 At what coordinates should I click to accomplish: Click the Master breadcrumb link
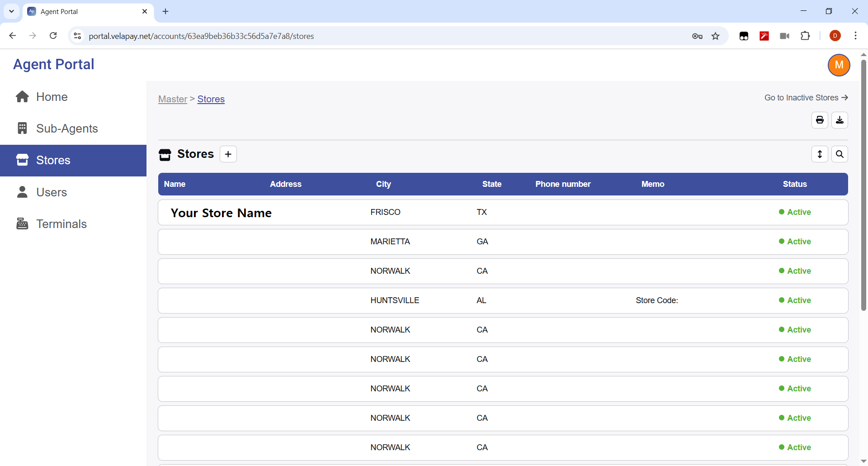(x=173, y=99)
